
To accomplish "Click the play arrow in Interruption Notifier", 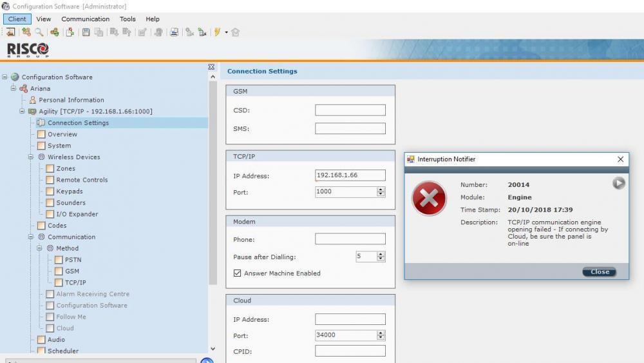I will (618, 184).
